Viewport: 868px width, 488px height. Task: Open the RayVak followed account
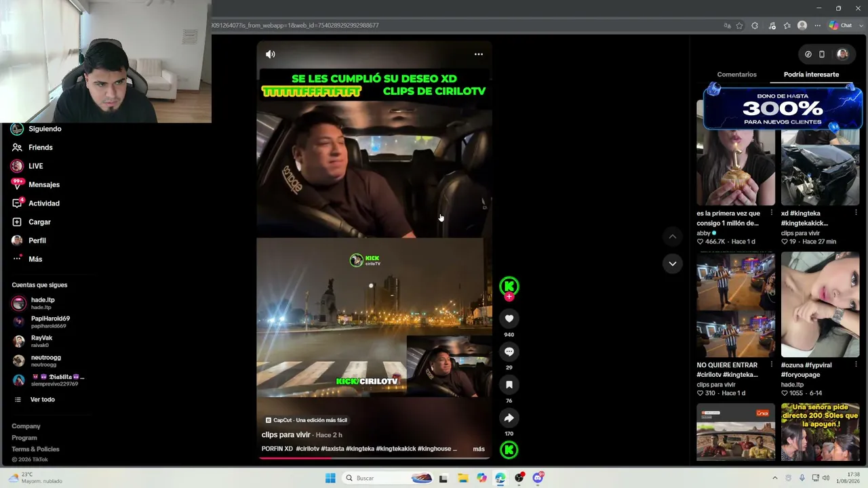[x=41, y=341]
